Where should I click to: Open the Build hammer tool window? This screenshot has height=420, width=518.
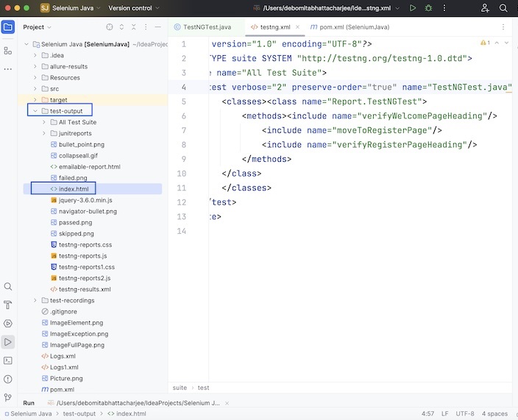click(8, 305)
